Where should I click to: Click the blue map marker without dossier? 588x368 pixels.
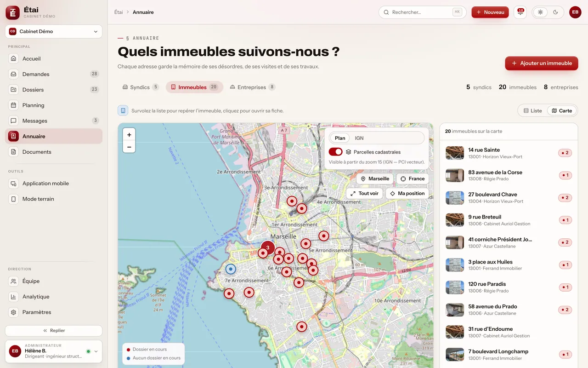(x=231, y=269)
